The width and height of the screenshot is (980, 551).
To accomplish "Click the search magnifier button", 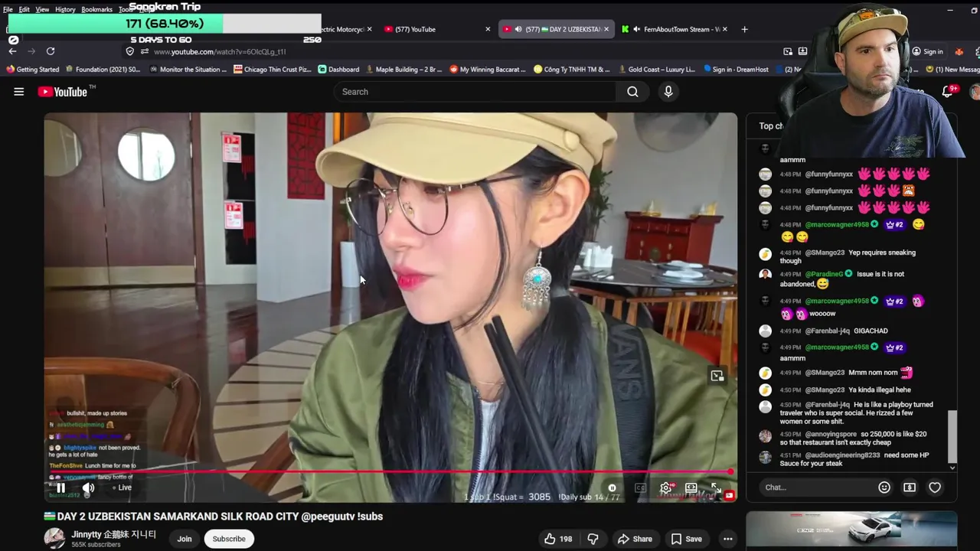I will [x=632, y=92].
